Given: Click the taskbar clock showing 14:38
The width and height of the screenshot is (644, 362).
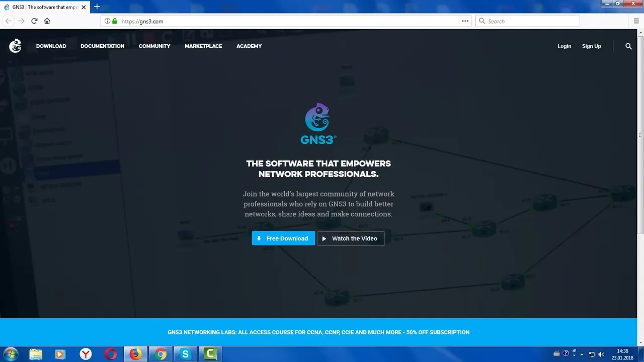Looking at the screenshot, I should (622, 354).
